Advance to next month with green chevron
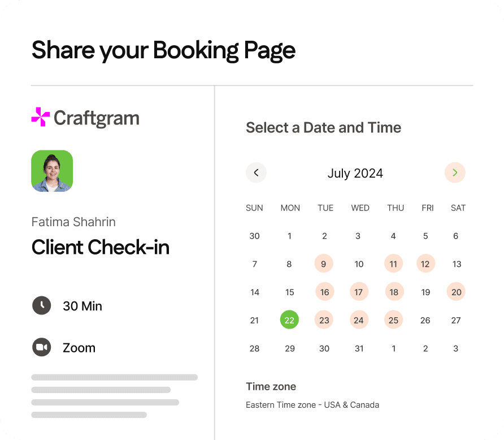 coord(455,172)
